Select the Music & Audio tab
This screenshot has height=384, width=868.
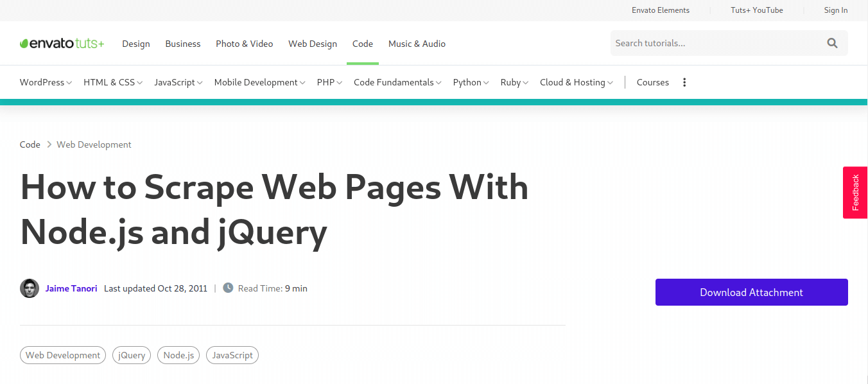click(x=417, y=44)
